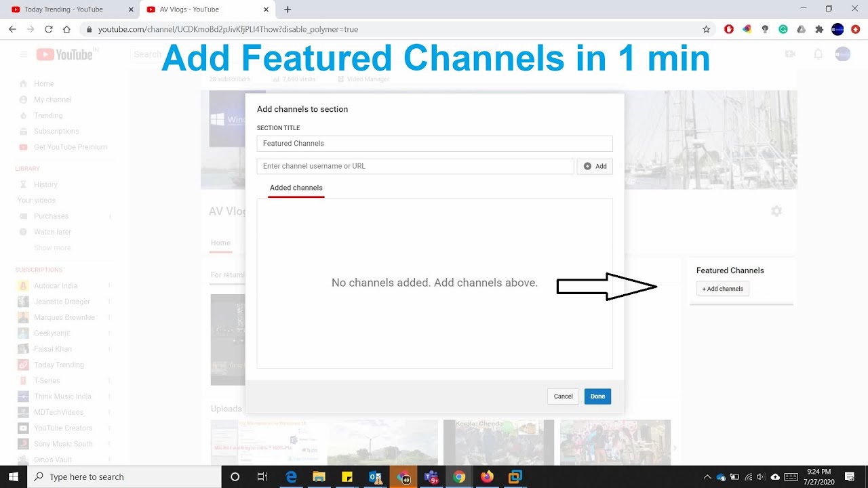Open the T-Series subscription
Screen dimensions: 868x488
(47, 380)
